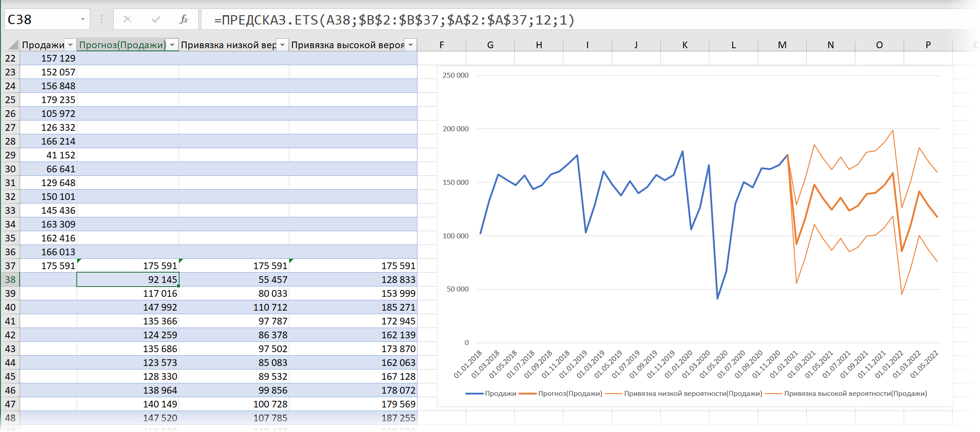The width and height of the screenshot is (980, 432).
Task: Click low-bound cell 99 856
Action: 234,390
